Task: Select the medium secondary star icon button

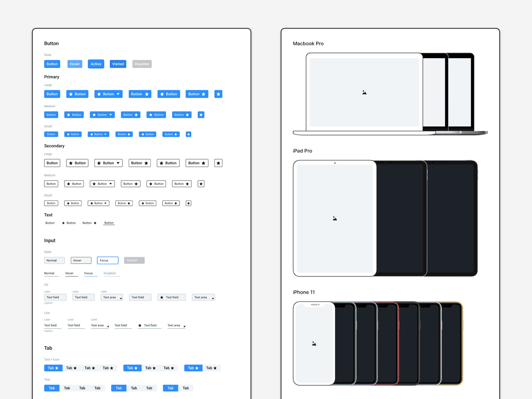Action: [201, 184]
